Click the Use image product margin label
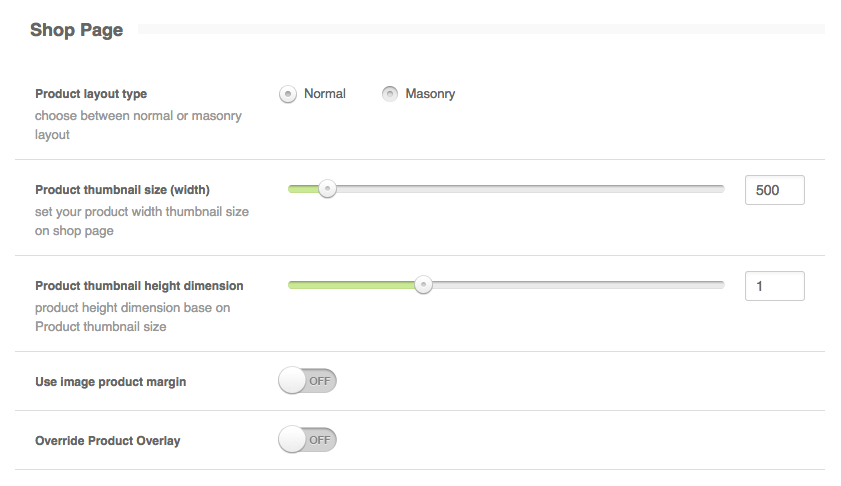 110,382
